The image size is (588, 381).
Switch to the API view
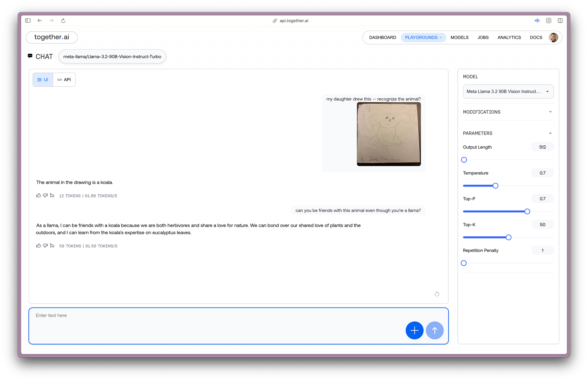64,79
